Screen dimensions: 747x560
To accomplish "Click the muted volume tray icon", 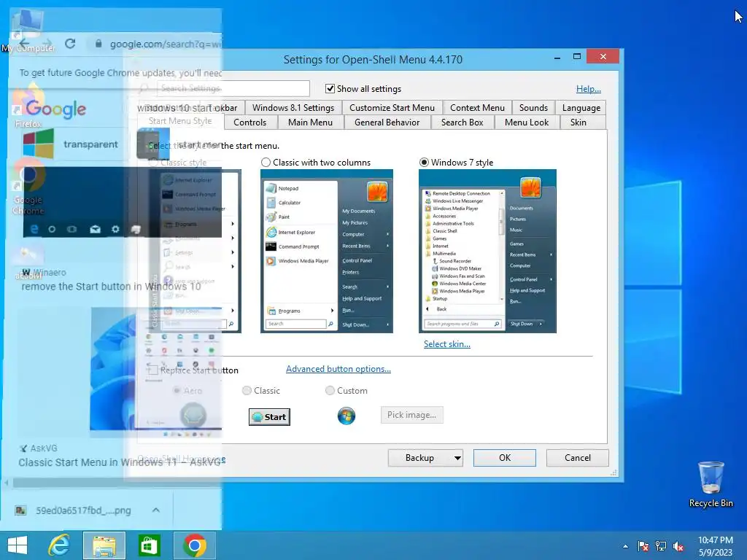I will point(678,546).
